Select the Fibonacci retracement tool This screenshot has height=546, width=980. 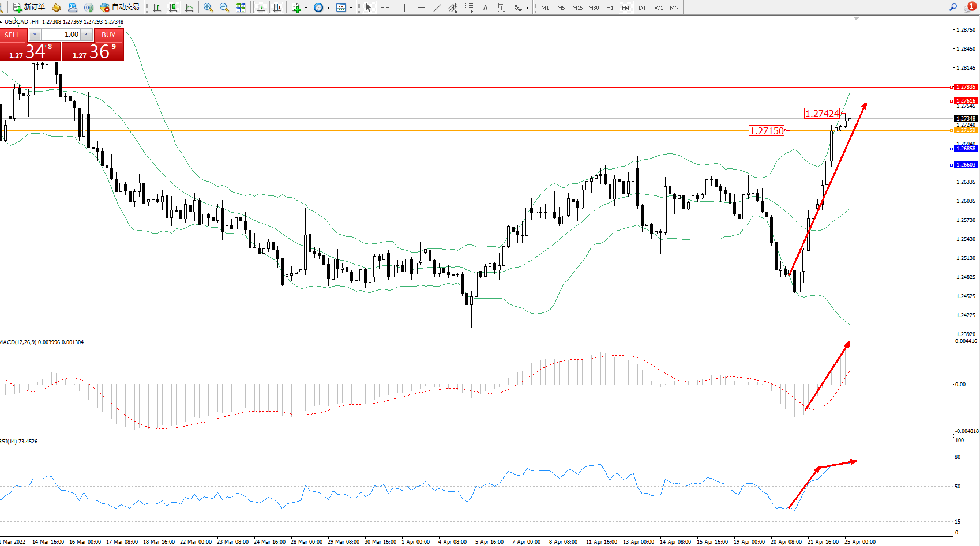point(470,7)
